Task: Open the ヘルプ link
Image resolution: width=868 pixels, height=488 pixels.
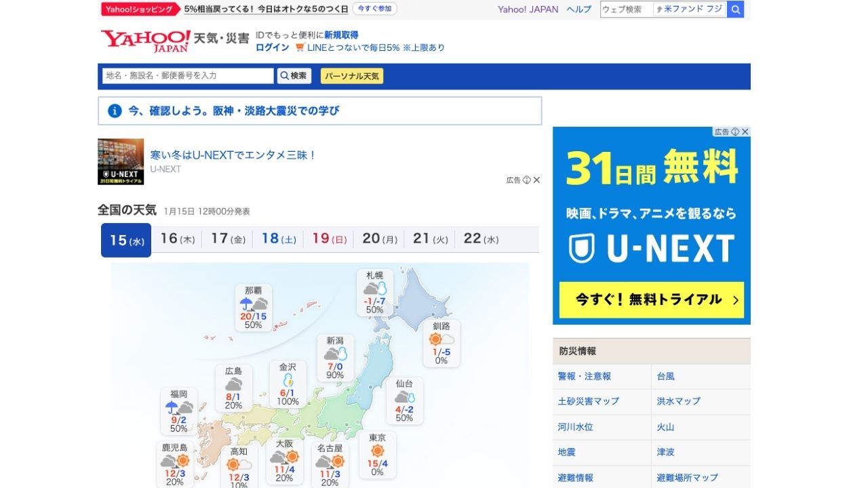Action: 579,9
